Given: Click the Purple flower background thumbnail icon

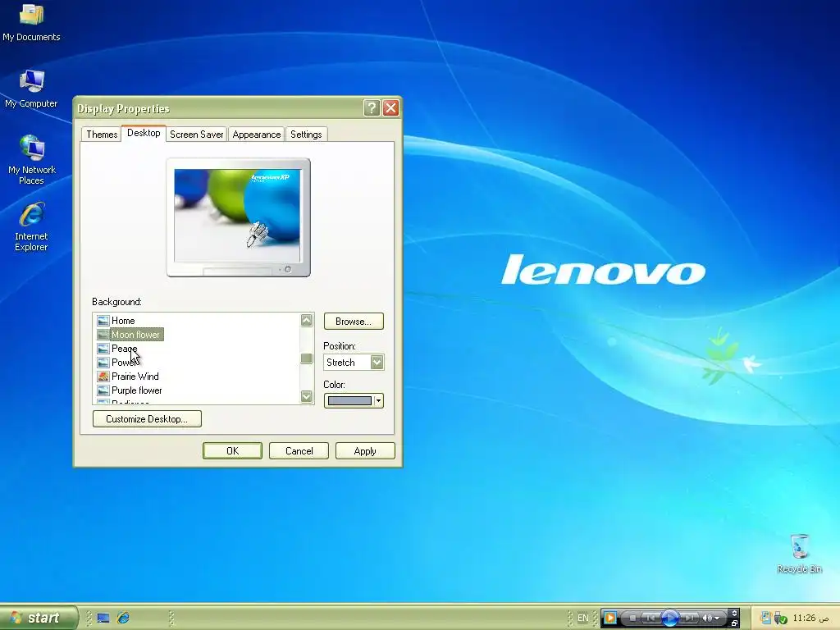Looking at the screenshot, I should click(x=103, y=390).
